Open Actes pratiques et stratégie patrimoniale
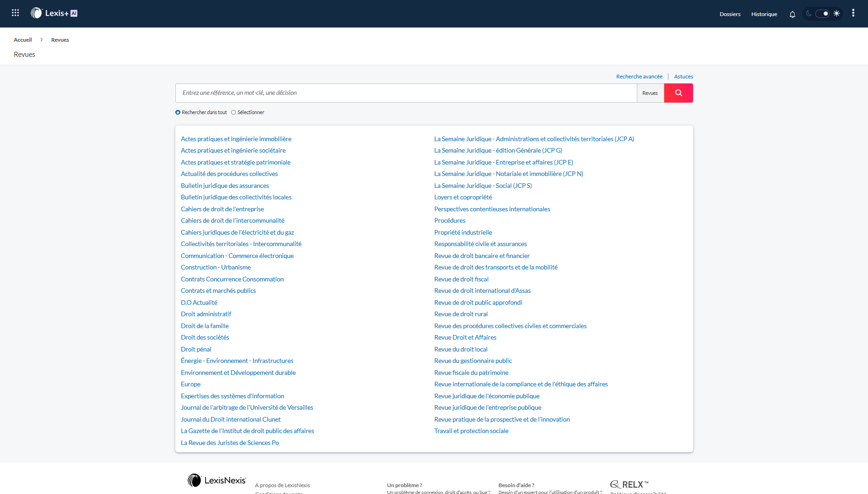This screenshot has height=494, width=868. pos(236,162)
